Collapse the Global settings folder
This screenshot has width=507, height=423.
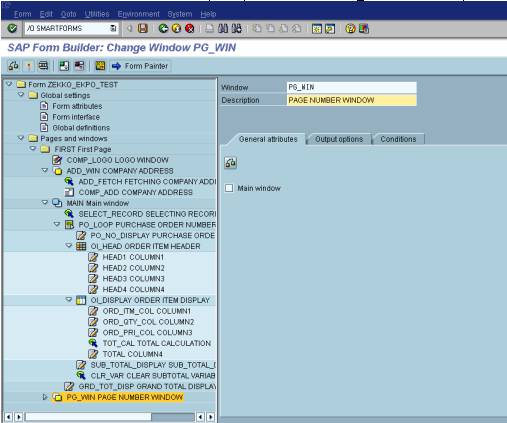[21, 95]
